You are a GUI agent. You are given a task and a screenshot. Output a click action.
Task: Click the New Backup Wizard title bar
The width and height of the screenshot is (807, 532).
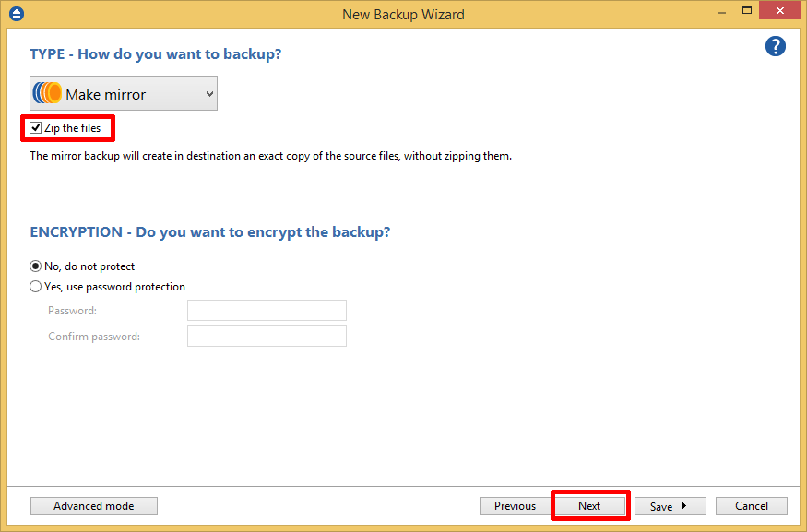pos(403,14)
